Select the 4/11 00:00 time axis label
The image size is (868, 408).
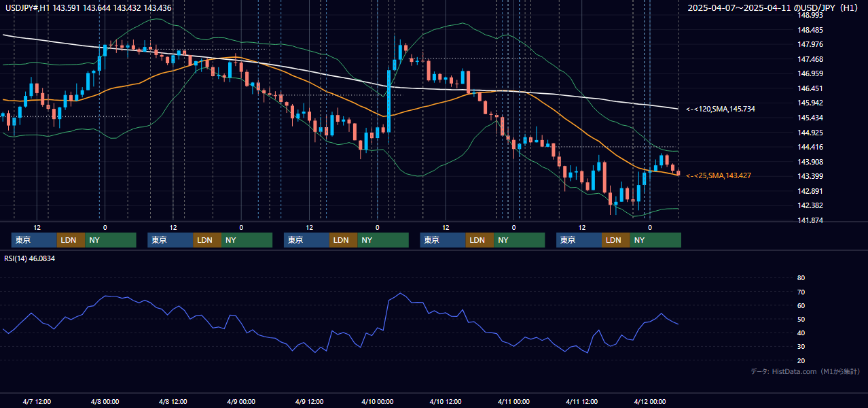[513, 401]
